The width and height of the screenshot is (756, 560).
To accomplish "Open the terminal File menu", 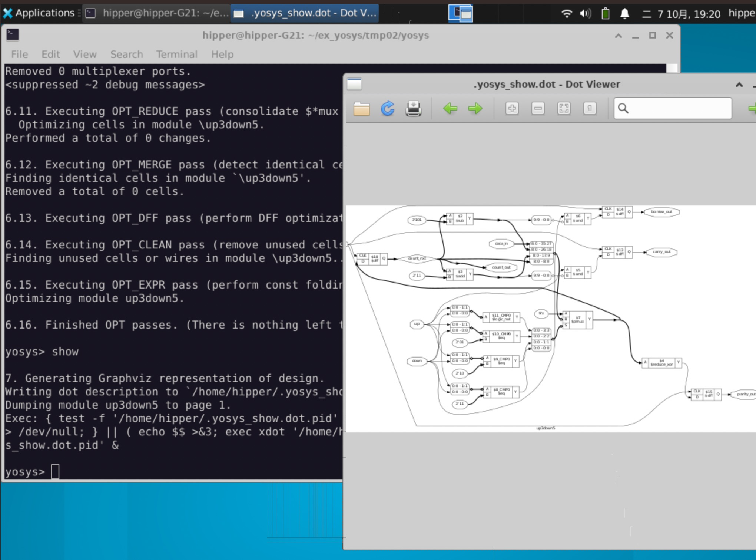I will (x=19, y=55).
